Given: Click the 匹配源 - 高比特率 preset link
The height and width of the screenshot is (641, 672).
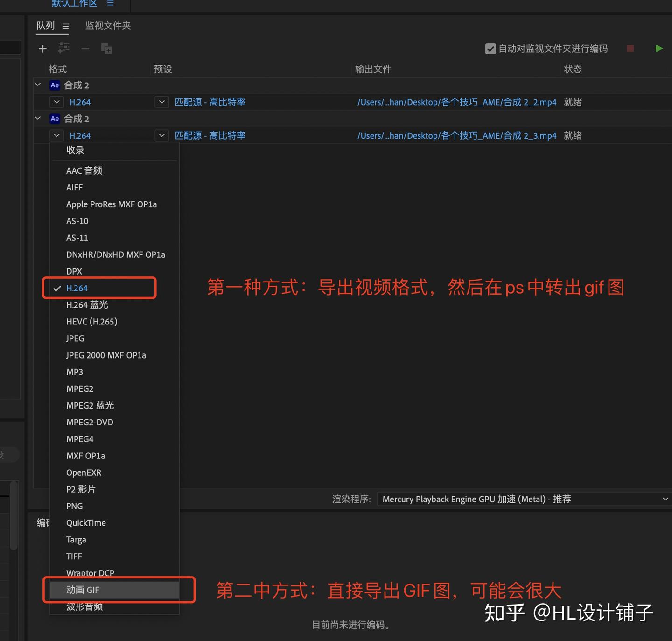Looking at the screenshot, I should point(210,102).
